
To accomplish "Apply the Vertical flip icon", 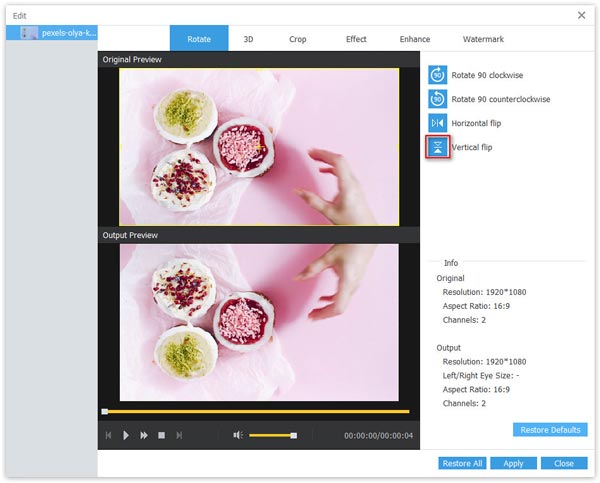I will [x=438, y=147].
